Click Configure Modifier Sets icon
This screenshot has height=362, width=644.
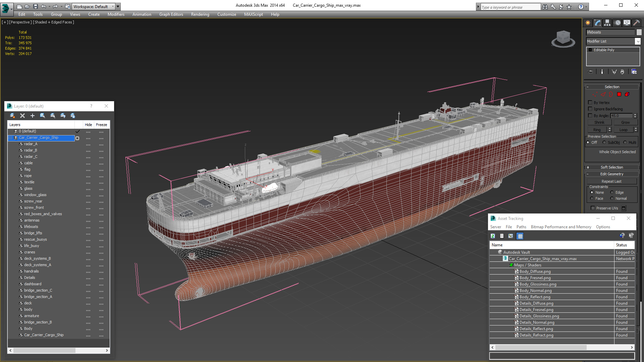pos(634,72)
